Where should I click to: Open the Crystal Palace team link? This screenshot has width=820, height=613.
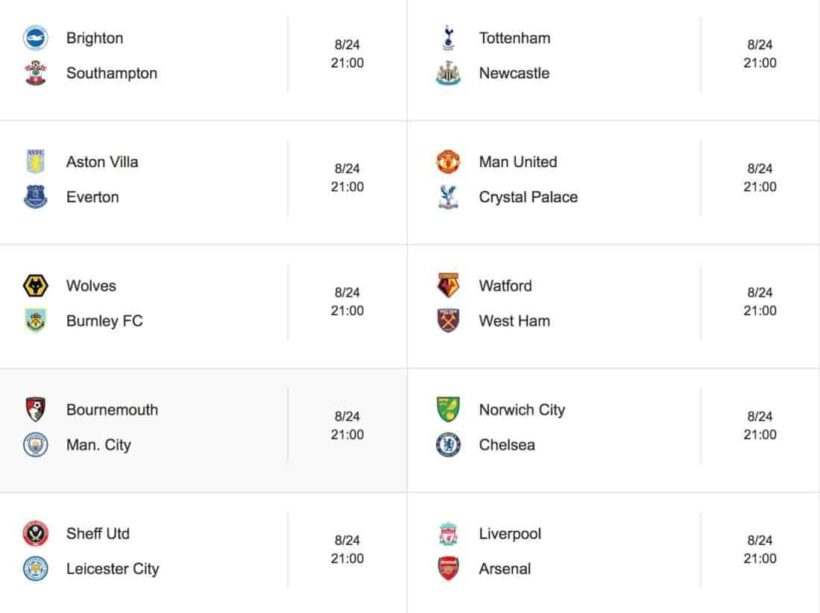tap(528, 197)
